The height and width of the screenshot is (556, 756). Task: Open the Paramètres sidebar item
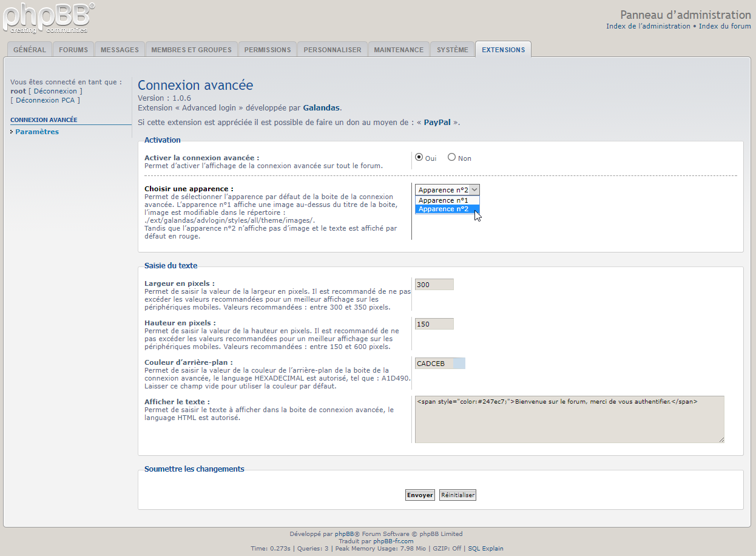pyautogui.click(x=37, y=132)
